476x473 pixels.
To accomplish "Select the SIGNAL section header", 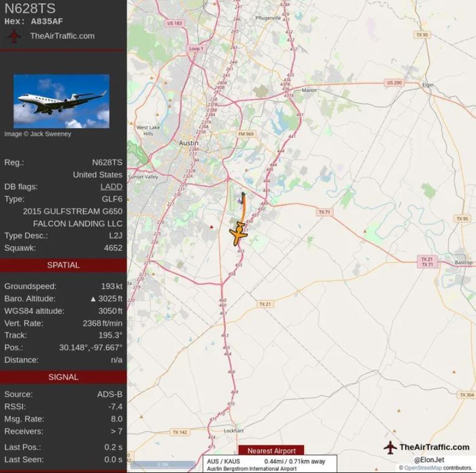I will (x=63, y=377).
